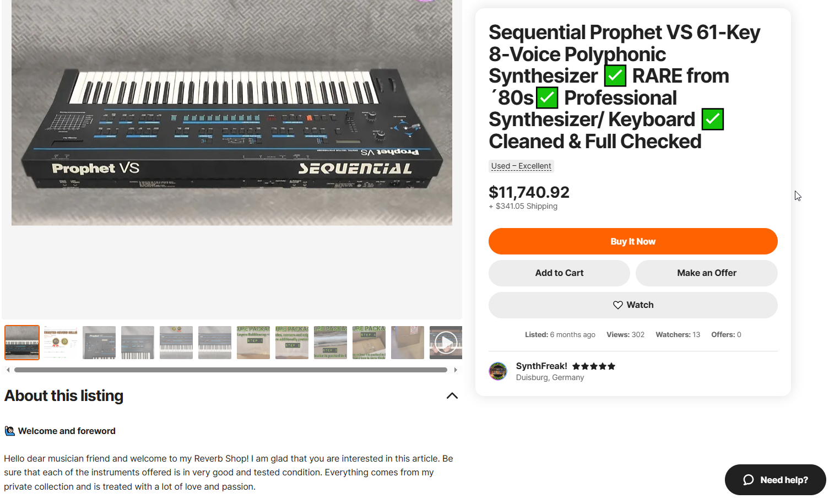The height and width of the screenshot is (504, 829).
Task: Click the main Prophet VS product image
Action: click(232, 112)
